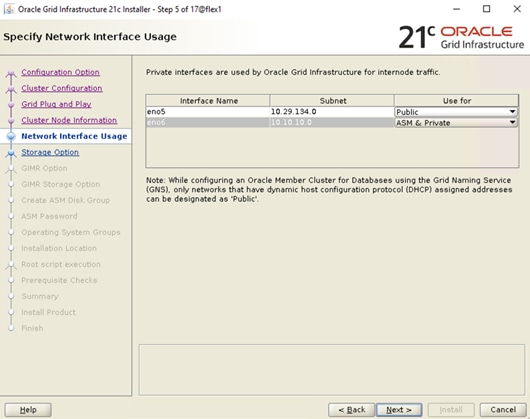Click the Network Interface Usage step bullet
Image resolution: width=530 pixels, height=419 pixels.
(x=11, y=136)
